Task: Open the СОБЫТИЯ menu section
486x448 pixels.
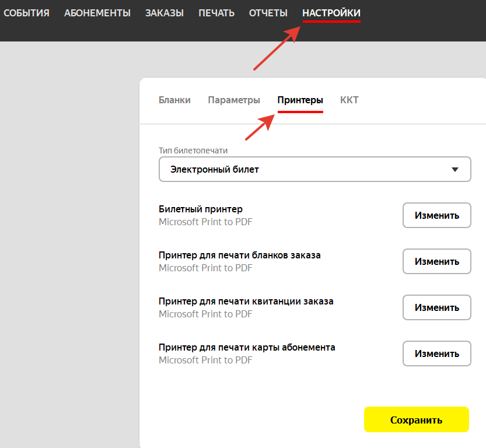Action: [x=26, y=13]
